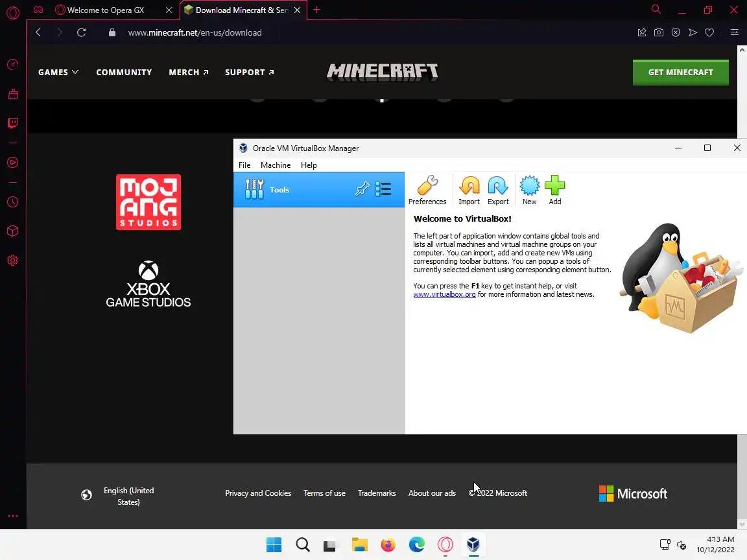Image resolution: width=747 pixels, height=560 pixels.
Task: Click the Microsoft footer logo
Action: click(x=633, y=493)
